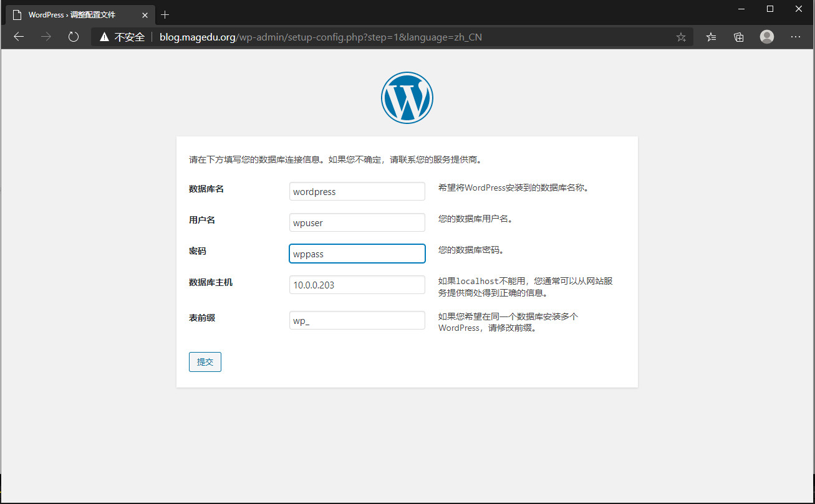Click the 数据库名 field containing wordpress
Viewport: 815px width, 504px height.
[357, 191]
